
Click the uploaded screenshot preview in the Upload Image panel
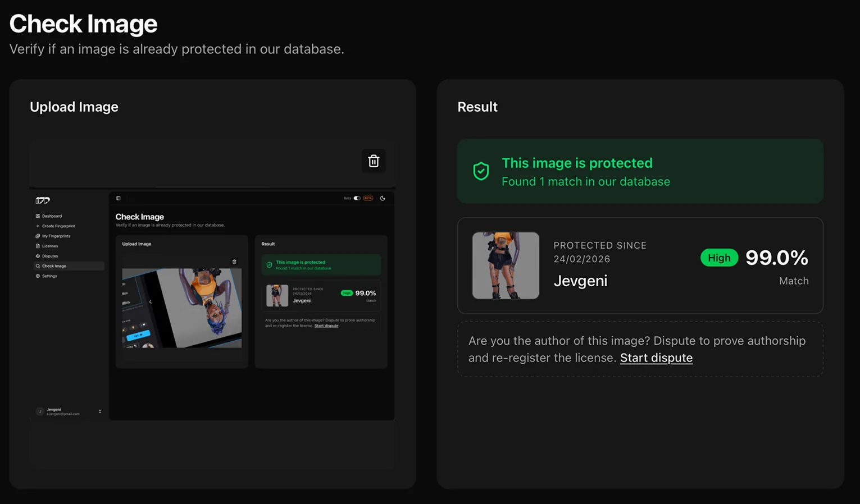click(x=212, y=304)
